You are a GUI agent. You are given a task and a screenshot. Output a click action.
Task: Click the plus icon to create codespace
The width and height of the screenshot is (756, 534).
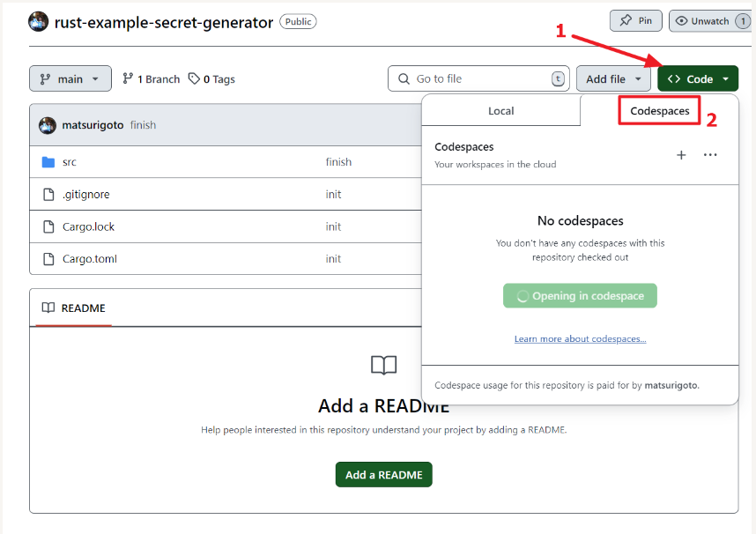coord(681,155)
